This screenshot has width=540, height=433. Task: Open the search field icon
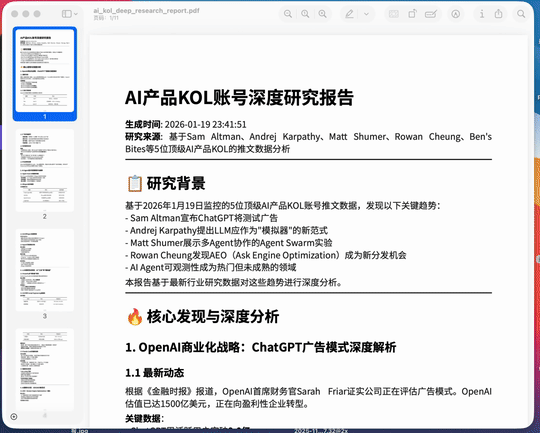521,14
